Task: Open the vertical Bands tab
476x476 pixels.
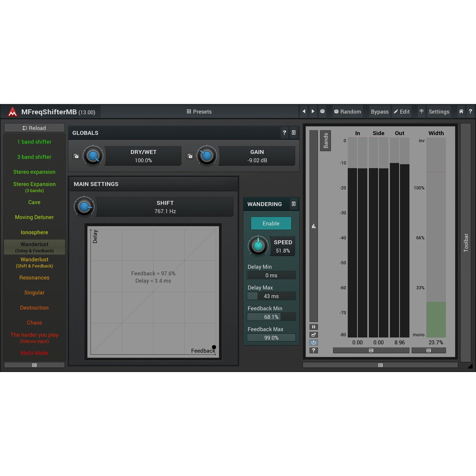Action: 325,140
